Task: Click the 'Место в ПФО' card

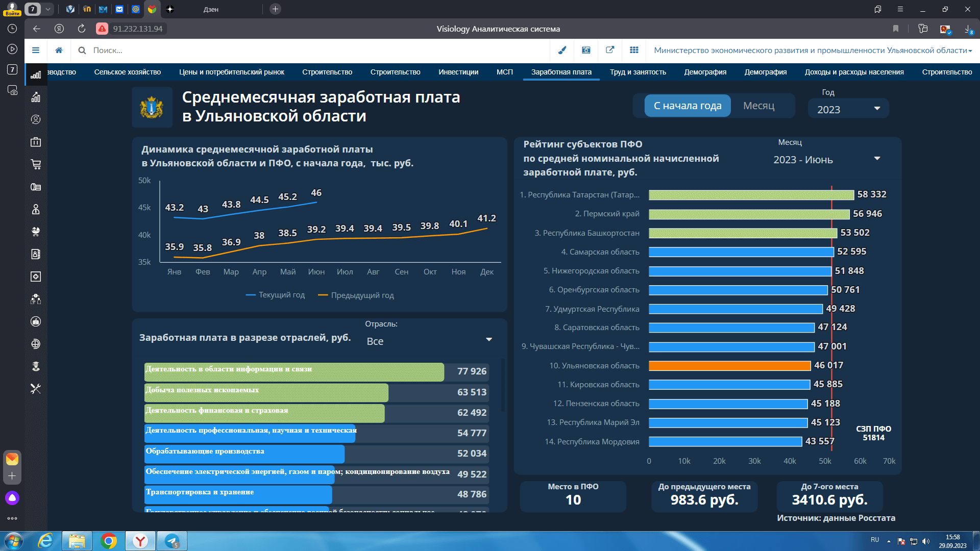Action: [573, 495]
